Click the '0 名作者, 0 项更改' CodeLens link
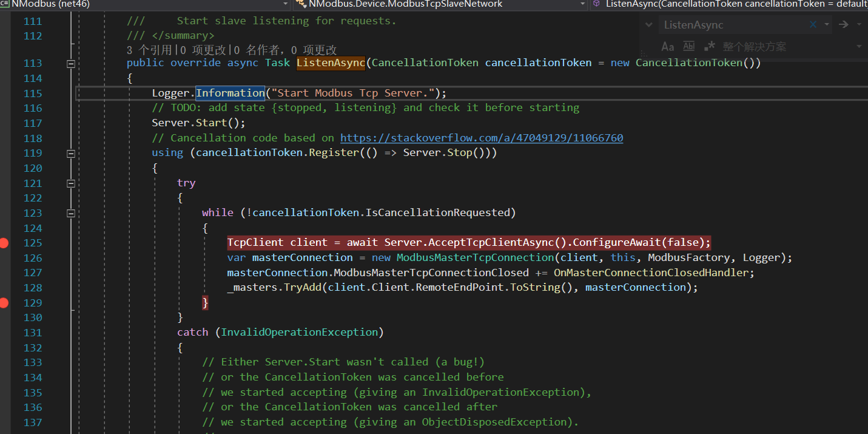 tap(285, 50)
